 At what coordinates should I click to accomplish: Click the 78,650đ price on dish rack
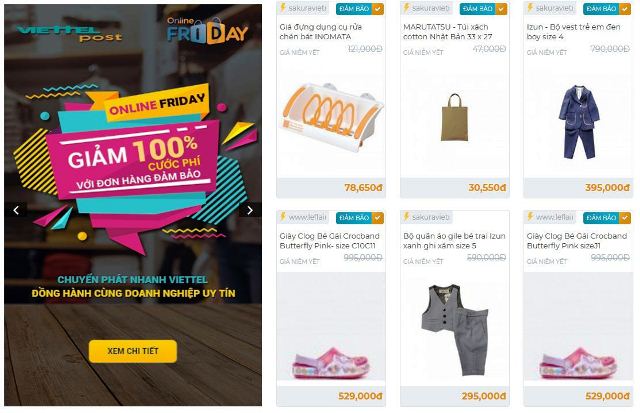pos(363,188)
